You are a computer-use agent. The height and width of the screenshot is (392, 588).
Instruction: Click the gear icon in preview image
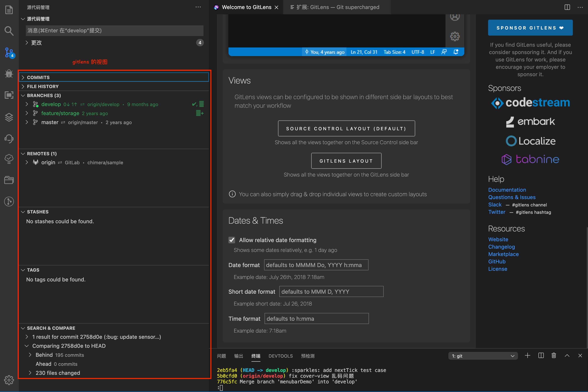pos(455,36)
